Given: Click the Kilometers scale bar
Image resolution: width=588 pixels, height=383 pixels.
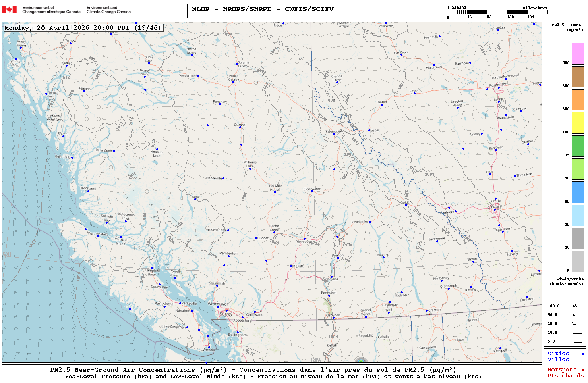Looking at the screenshot, I should 497,12.
